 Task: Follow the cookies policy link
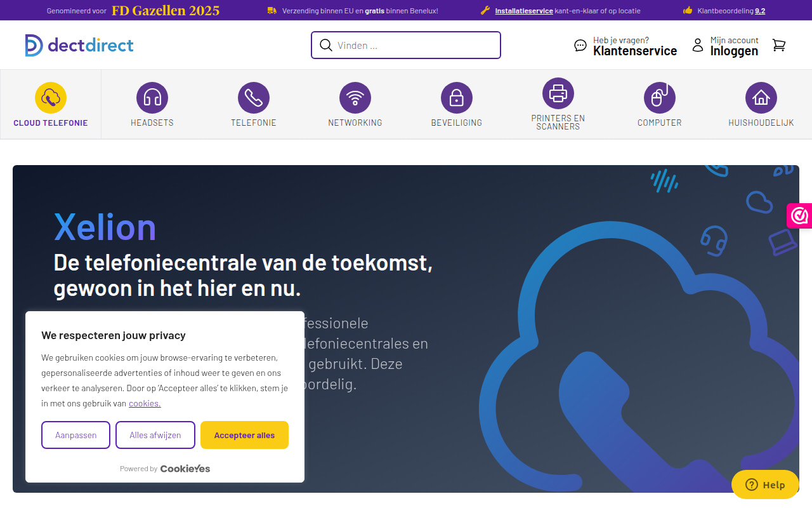pos(145,403)
